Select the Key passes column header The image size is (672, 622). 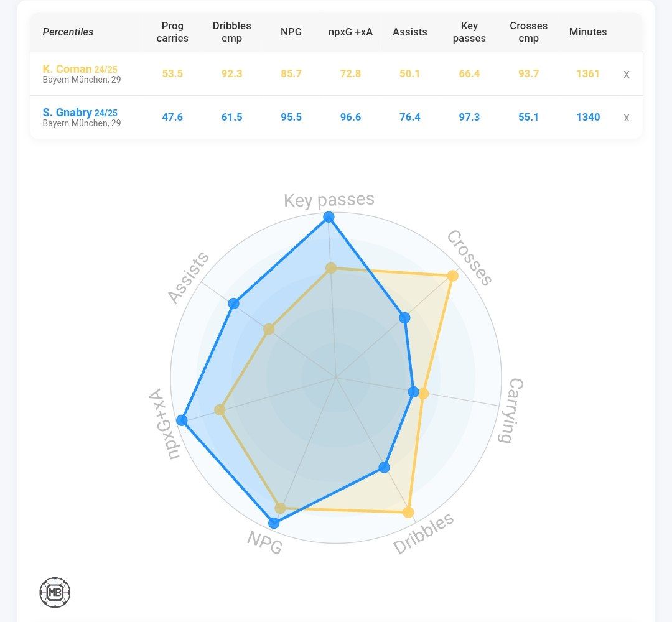point(469,32)
